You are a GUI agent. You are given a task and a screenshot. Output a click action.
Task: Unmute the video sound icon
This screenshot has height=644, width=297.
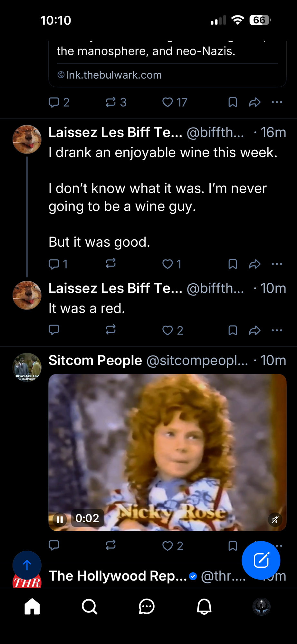pyautogui.click(x=275, y=519)
